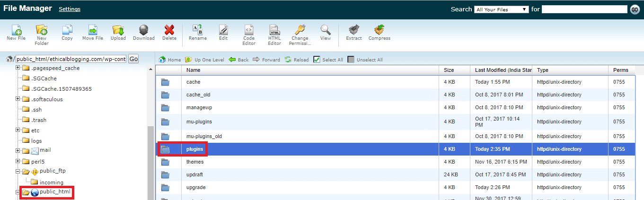The height and width of the screenshot is (200, 644).
Task: Select public_html in folder tree
Action: (x=55, y=192)
